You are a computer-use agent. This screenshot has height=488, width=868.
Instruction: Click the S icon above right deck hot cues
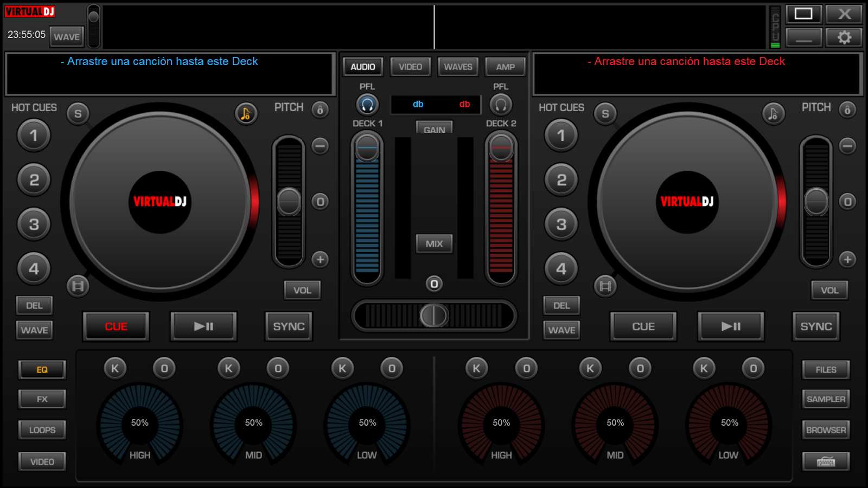tap(605, 114)
